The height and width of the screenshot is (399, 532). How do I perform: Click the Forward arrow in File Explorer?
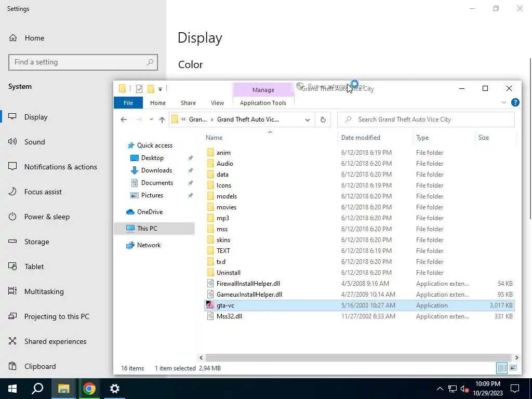[139, 119]
